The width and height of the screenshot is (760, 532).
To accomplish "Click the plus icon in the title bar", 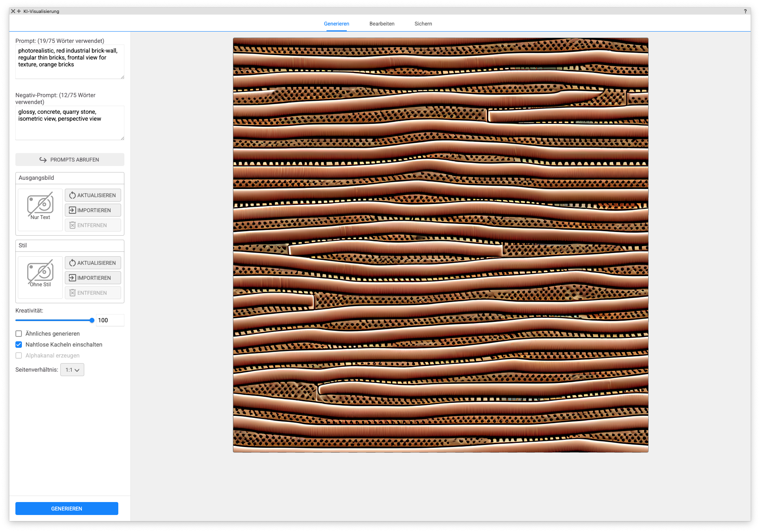I will click(19, 11).
